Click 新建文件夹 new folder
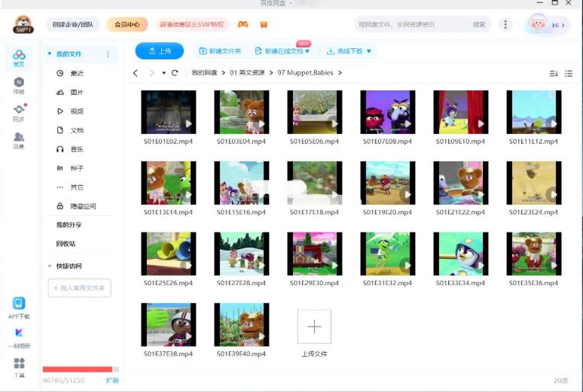This screenshot has width=583, height=392. point(220,51)
